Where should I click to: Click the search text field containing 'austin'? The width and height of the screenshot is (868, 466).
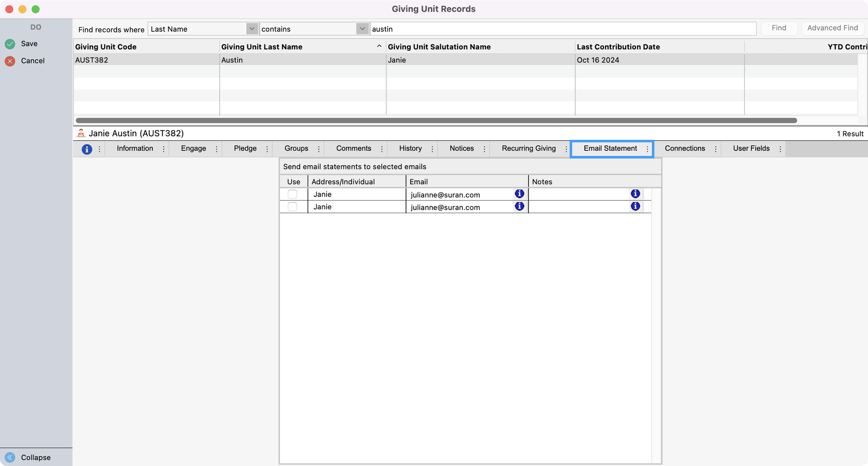(x=563, y=29)
